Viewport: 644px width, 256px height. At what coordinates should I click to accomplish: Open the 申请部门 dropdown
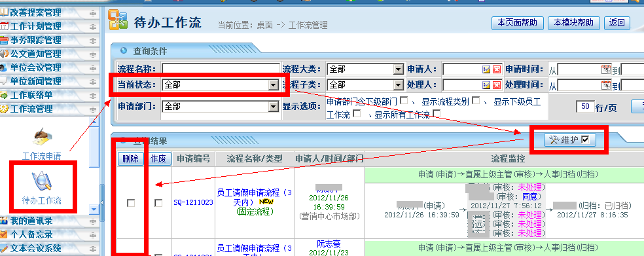(273, 107)
